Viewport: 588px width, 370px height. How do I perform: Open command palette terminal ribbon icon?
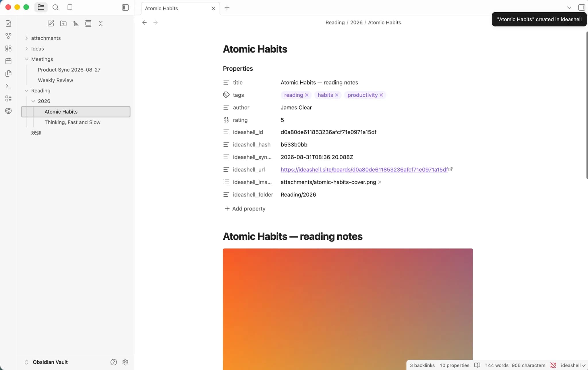(8, 86)
